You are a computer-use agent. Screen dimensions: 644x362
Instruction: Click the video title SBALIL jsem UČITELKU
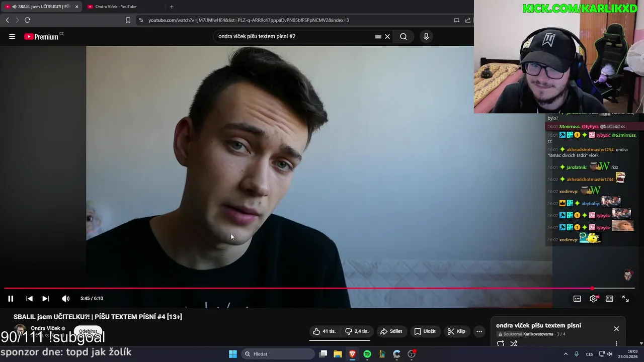(x=98, y=317)
